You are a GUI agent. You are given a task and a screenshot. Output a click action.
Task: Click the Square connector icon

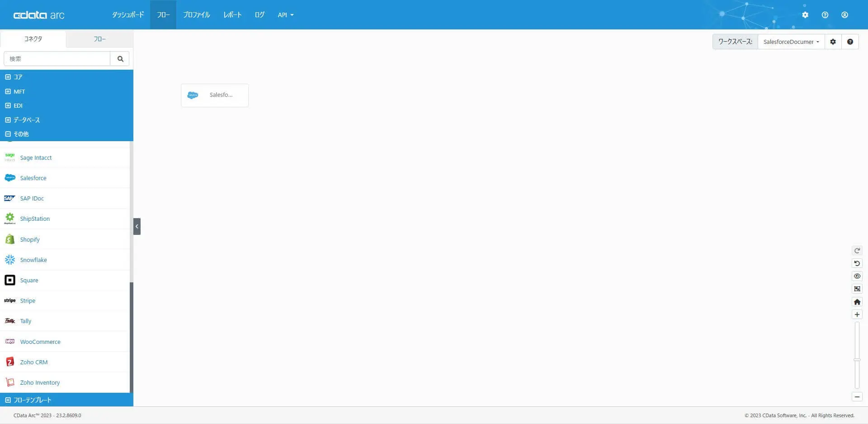[x=9, y=280]
